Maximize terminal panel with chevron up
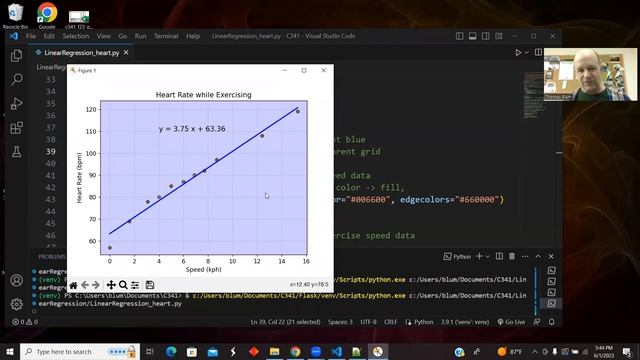Image resolution: width=640 pixels, height=360 pixels. click(538, 256)
